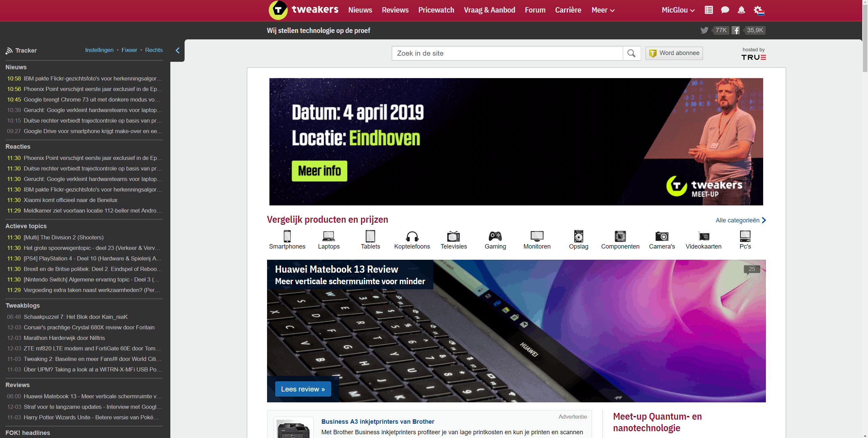The height and width of the screenshot is (438, 868).
Task: Open the MicGlou user dropdown
Action: click(678, 10)
